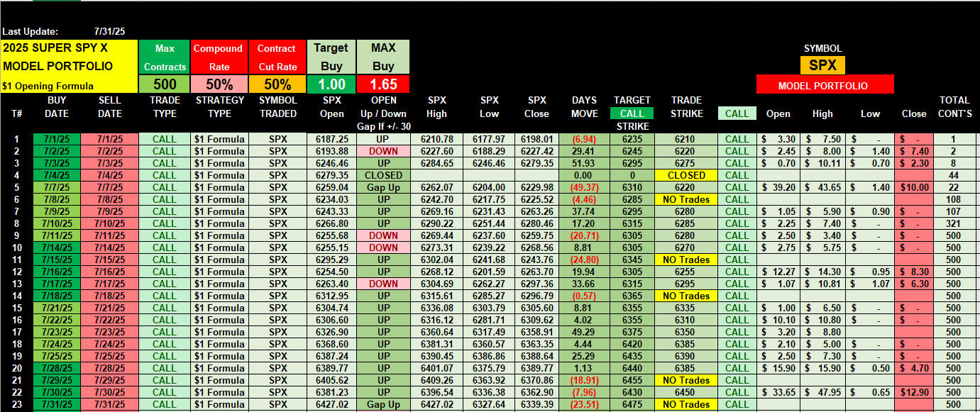The height and width of the screenshot is (412, 980).
Task: Click the pink Compound Rate 50% cell
Action: pyautogui.click(x=218, y=84)
